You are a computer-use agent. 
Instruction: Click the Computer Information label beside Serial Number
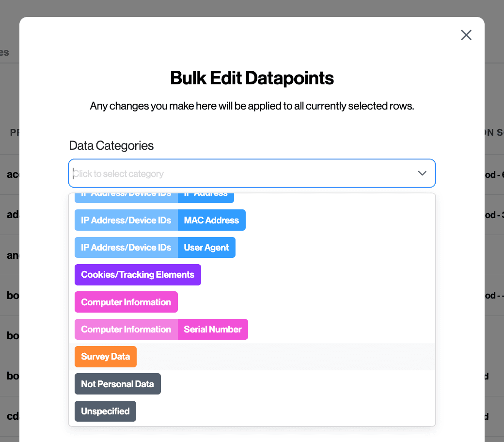[x=126, y=329]
